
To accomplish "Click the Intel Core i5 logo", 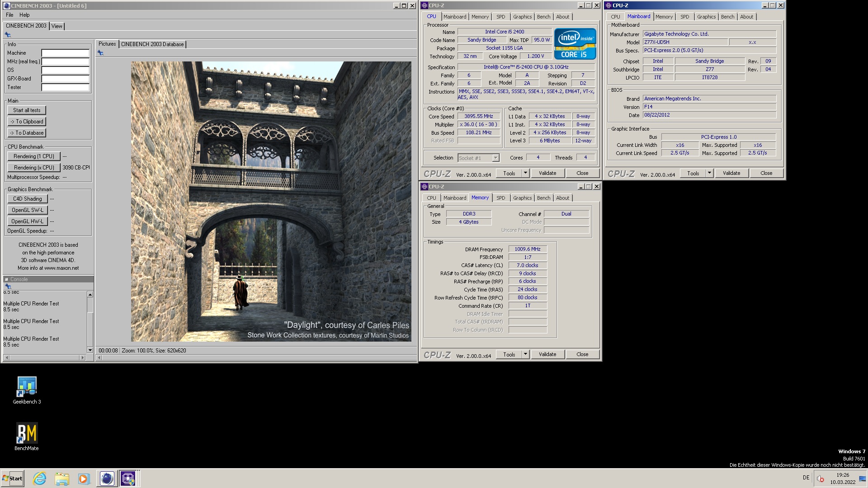I will click(575, 44).
